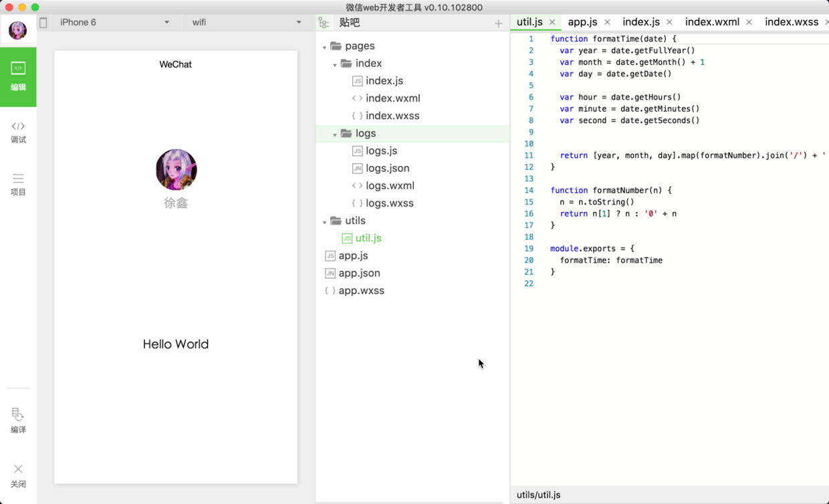Click the 贴吧 project name header

pos(350,23)
